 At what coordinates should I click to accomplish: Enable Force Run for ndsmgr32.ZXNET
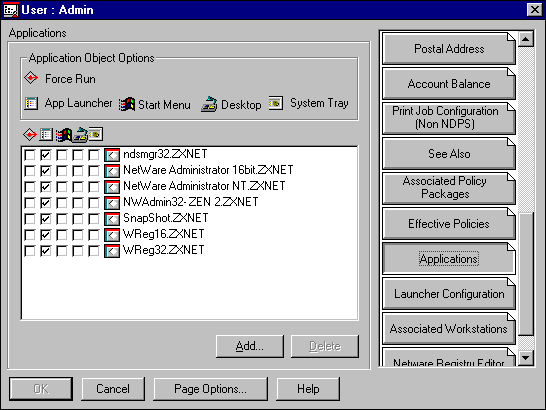point(30,155)
